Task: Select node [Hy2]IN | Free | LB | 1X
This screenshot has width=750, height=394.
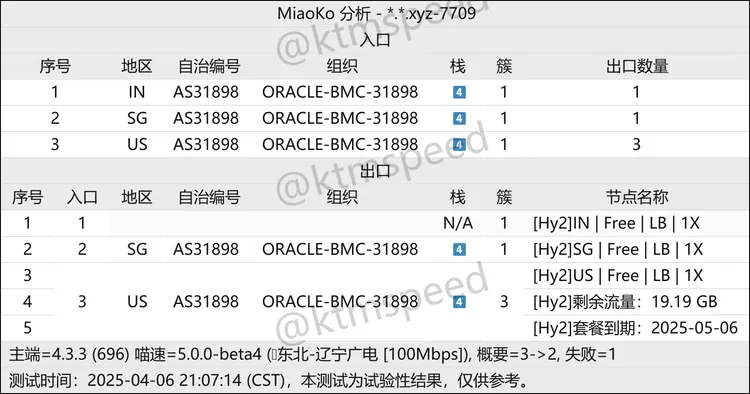Action: pyautogui.click(x=617, y=223)
